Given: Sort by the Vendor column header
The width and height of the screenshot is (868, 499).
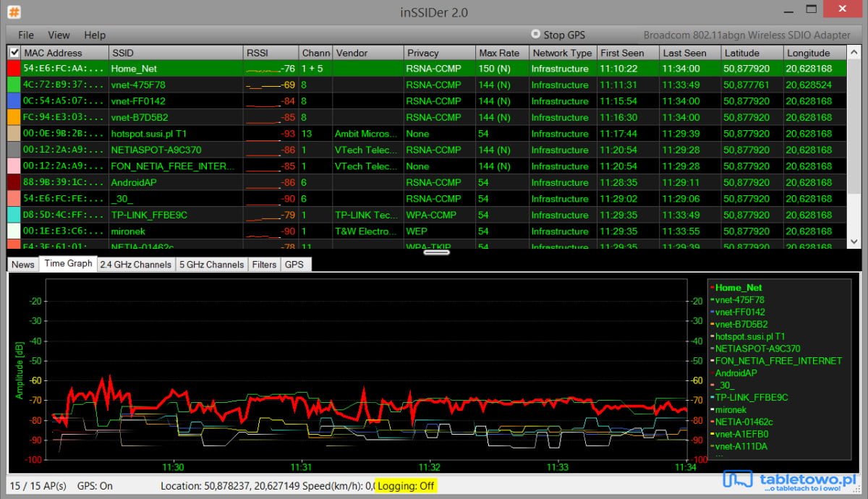Looking at the screenshot, I should (x=368, y=53).
